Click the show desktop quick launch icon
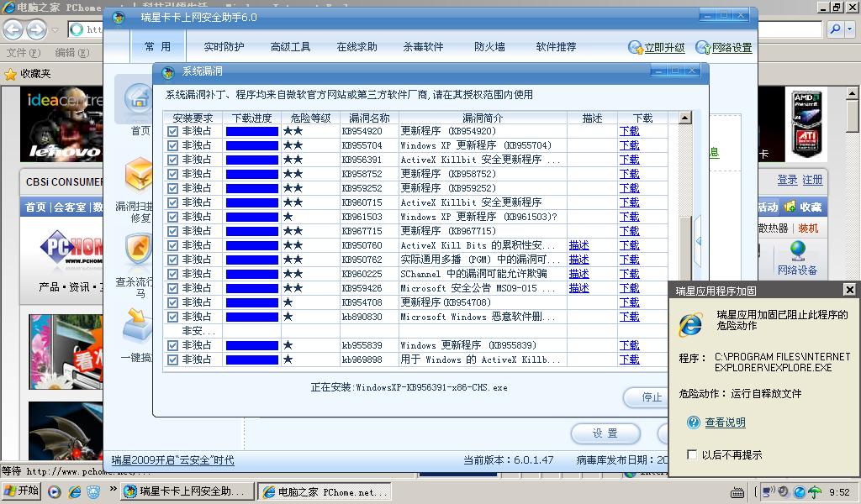861x504 pixels. click(93, 492)
